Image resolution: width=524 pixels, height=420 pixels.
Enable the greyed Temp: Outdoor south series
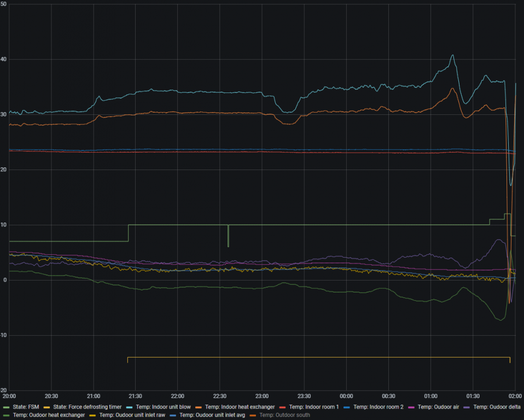point(284,415)
